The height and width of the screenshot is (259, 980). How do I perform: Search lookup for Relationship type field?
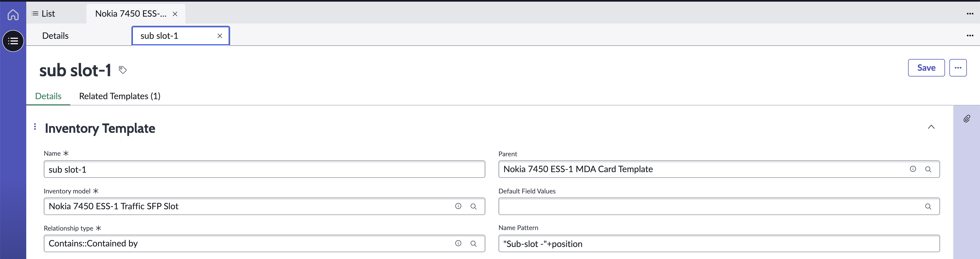(x=473, y=243)
